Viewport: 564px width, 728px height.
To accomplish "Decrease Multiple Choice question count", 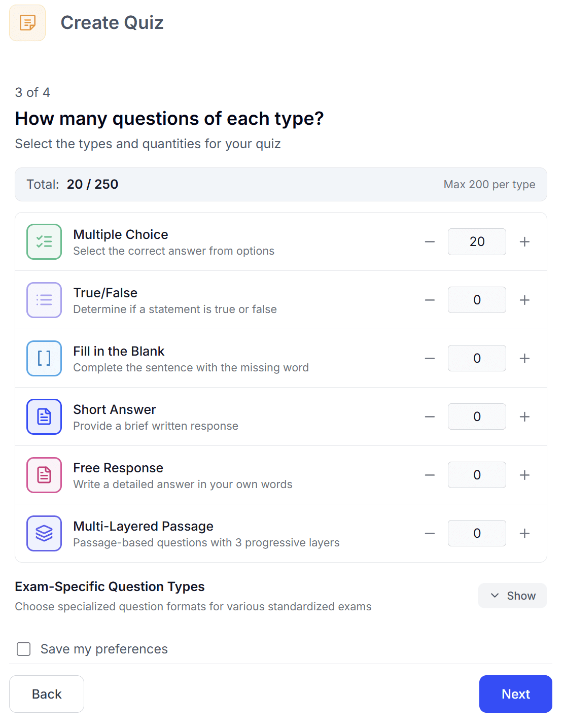I will pos(430,241).
